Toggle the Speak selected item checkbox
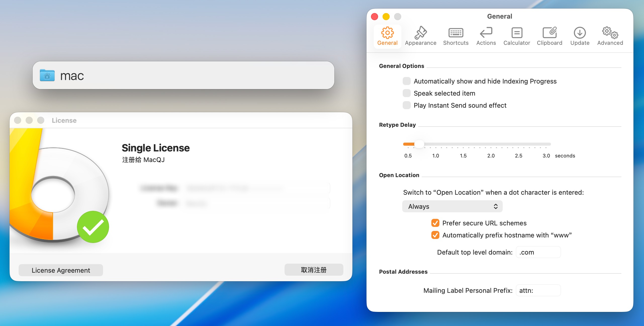Screen dimensions: 644x326 pyautogui.click(x=406, y=93)
